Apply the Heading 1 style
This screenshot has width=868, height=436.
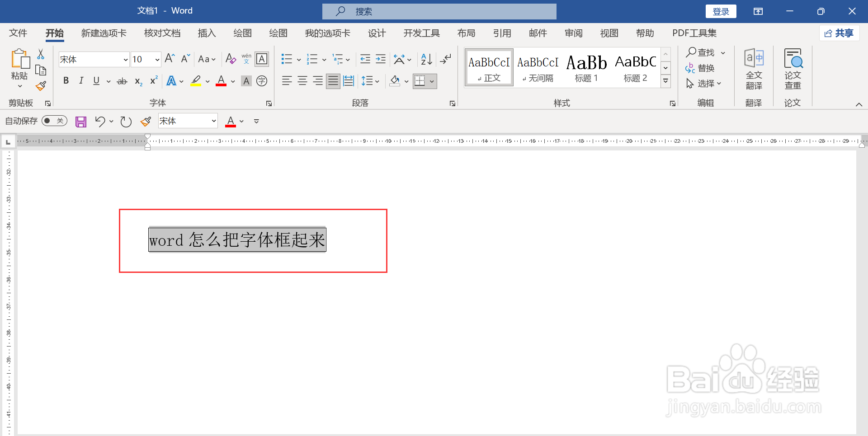586,68
